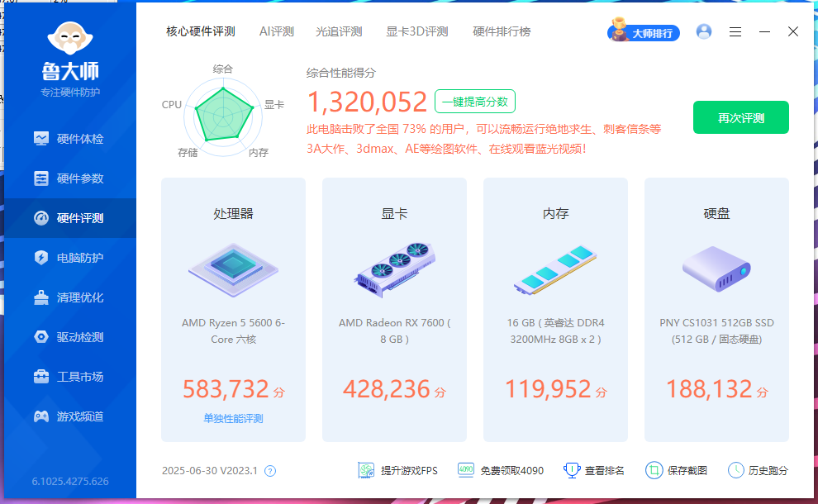
Task: Select 硬件评测 in the sidebar
Action: 70,218
